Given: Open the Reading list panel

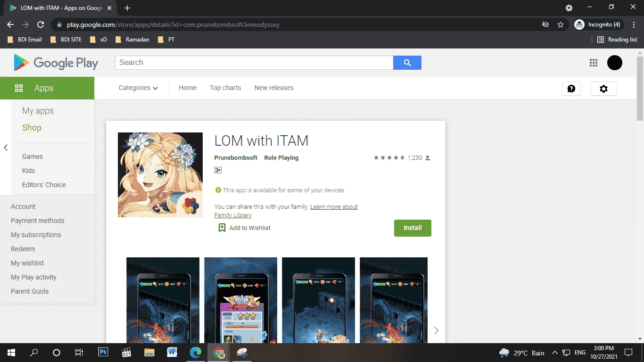Looking at the screenshot, I should tap(617, 40).
